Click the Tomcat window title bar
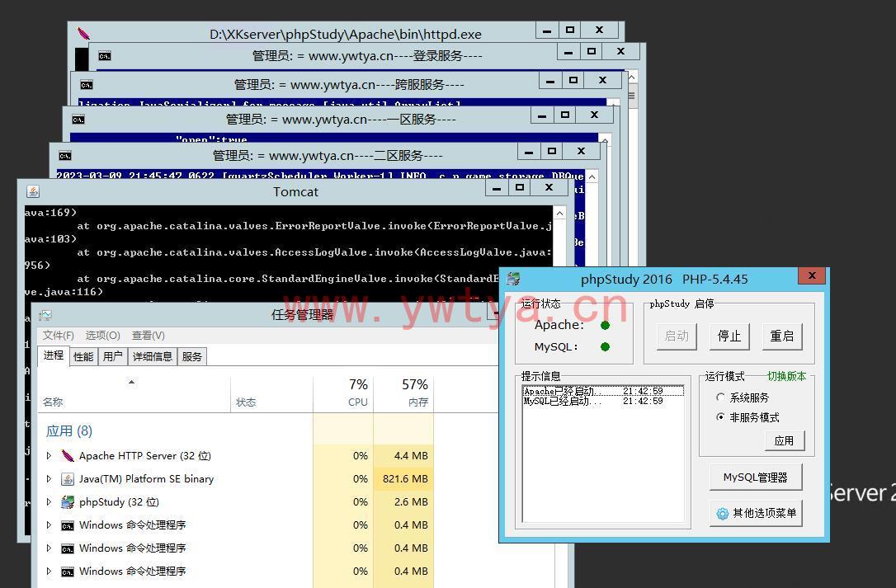 click(x=295, y=191)
